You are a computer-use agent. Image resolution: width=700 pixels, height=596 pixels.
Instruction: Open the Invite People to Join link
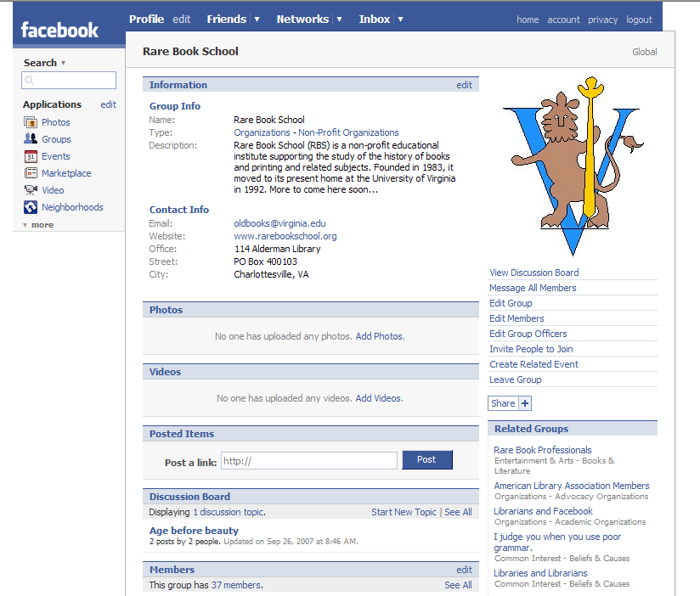531,349
